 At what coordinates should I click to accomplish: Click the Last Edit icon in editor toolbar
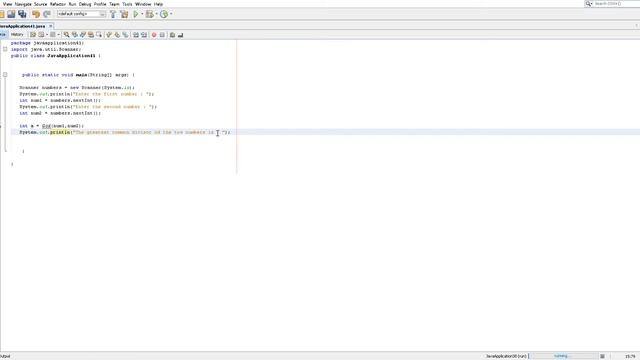(33, 35)
